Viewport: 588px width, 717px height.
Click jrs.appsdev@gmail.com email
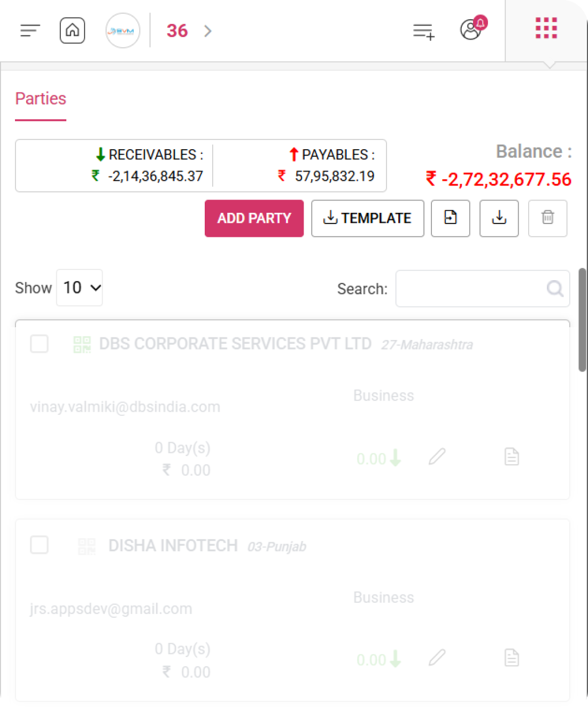coord(111,609)
